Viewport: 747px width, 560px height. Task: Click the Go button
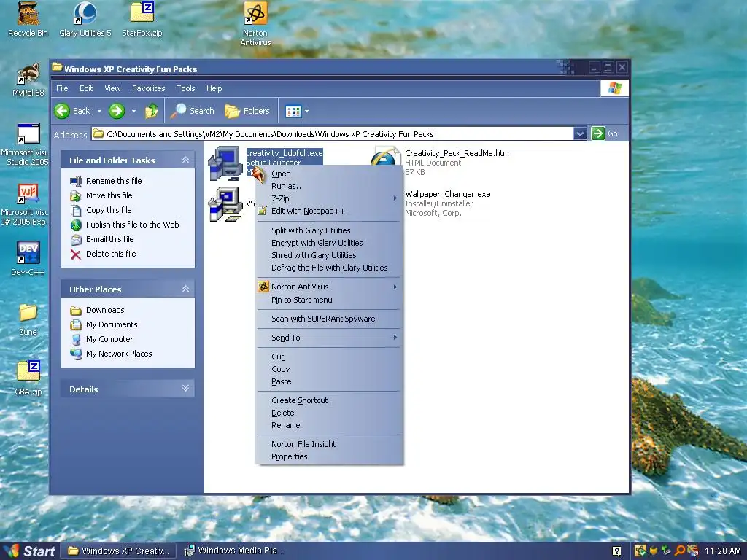point(605,134)
